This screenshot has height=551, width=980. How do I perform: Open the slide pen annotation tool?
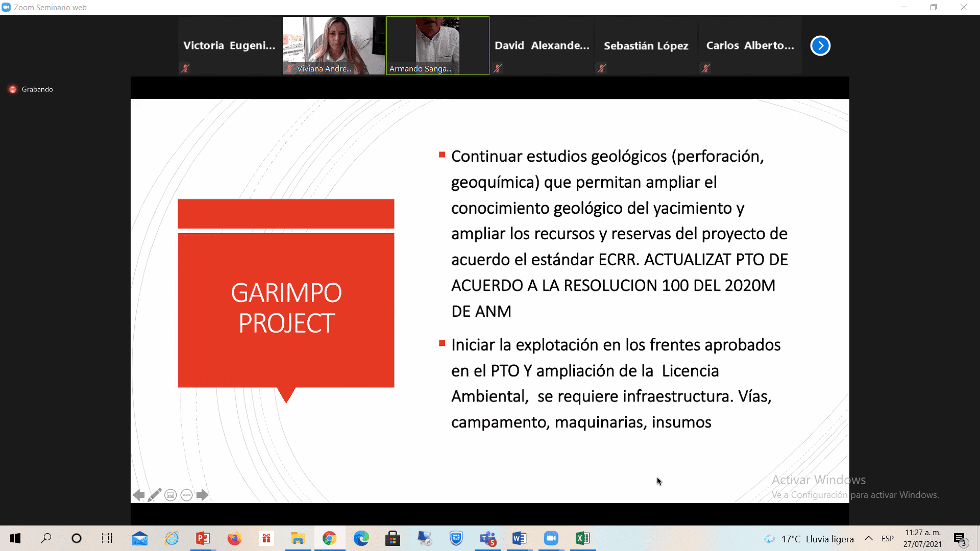click(x=155, y=495)
